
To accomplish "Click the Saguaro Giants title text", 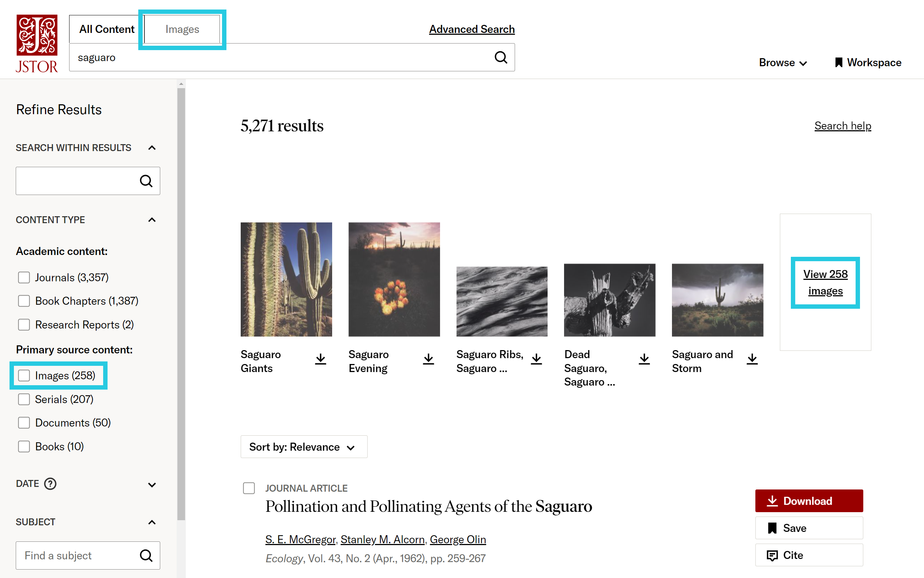I will pyautogui.click(x=260, y=361).
